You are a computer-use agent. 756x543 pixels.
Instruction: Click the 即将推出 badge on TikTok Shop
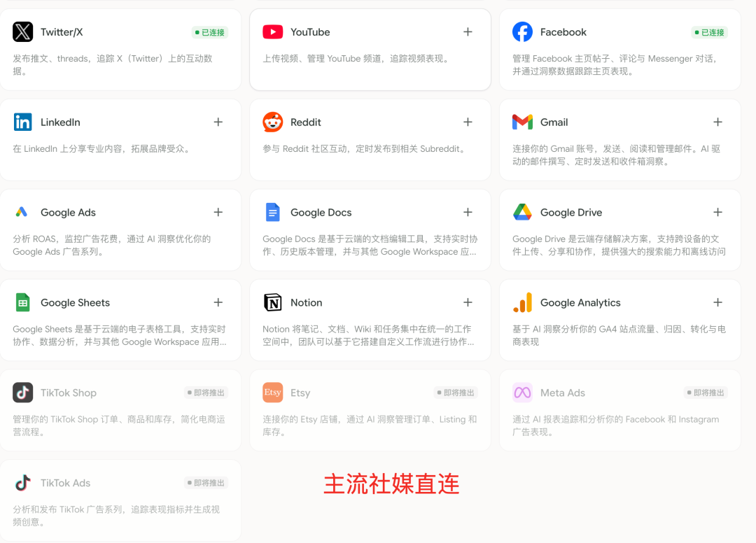(206, 393)
